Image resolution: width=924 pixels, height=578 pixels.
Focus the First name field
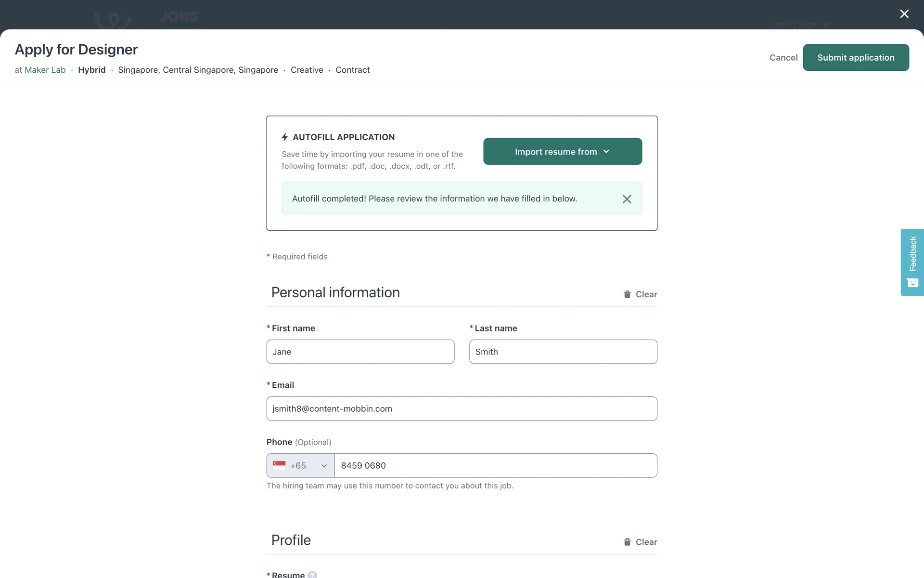coord(360,352)
